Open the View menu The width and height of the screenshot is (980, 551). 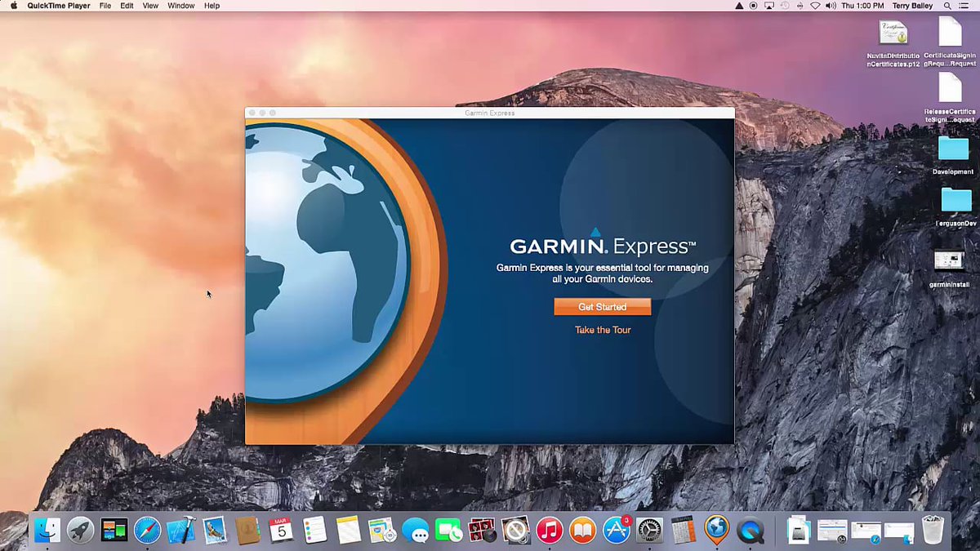pyautogui.click(x=150, y=6)
